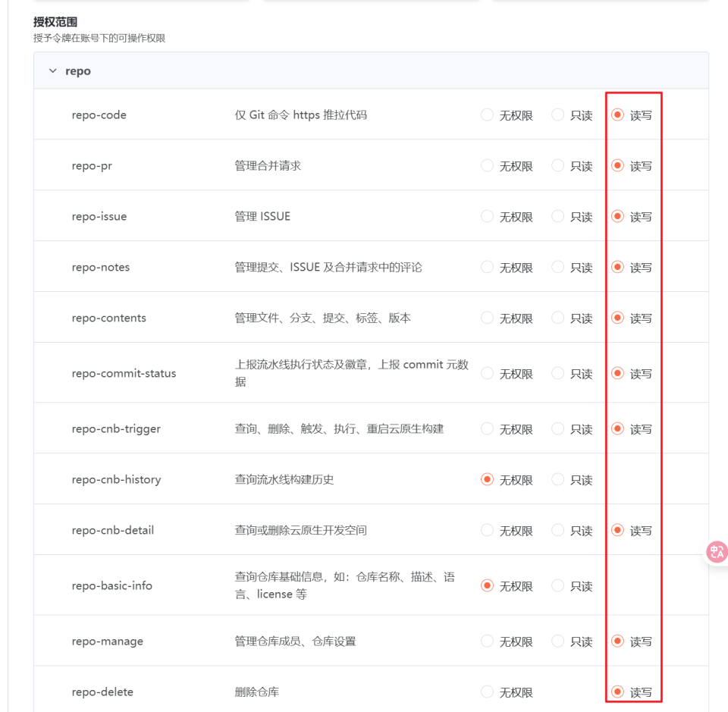Select 读写 for repo-cnb-trigger

[x=617, y=429]
